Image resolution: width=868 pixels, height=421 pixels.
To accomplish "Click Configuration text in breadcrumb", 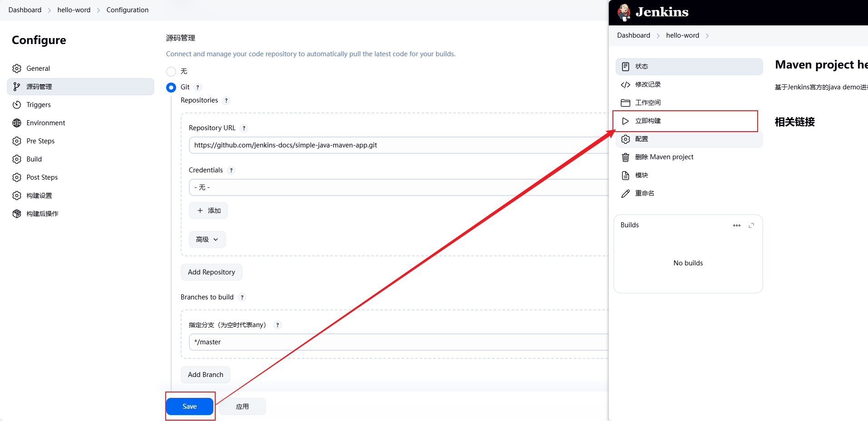I will pyautogui.click(x=128, y=10).
